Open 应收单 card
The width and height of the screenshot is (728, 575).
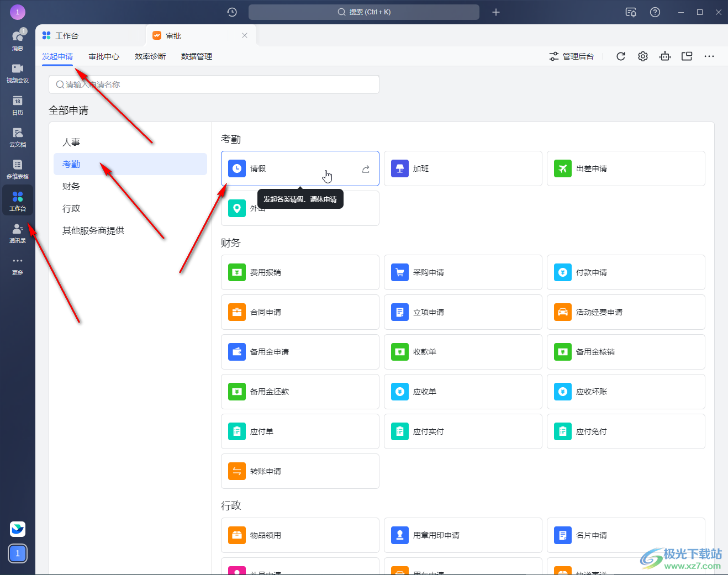(x=463, y=392)
